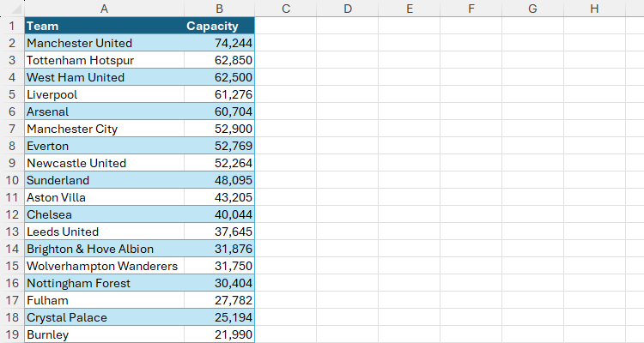
Task: Select the cell with 30,404
Action: pos(219,283)
